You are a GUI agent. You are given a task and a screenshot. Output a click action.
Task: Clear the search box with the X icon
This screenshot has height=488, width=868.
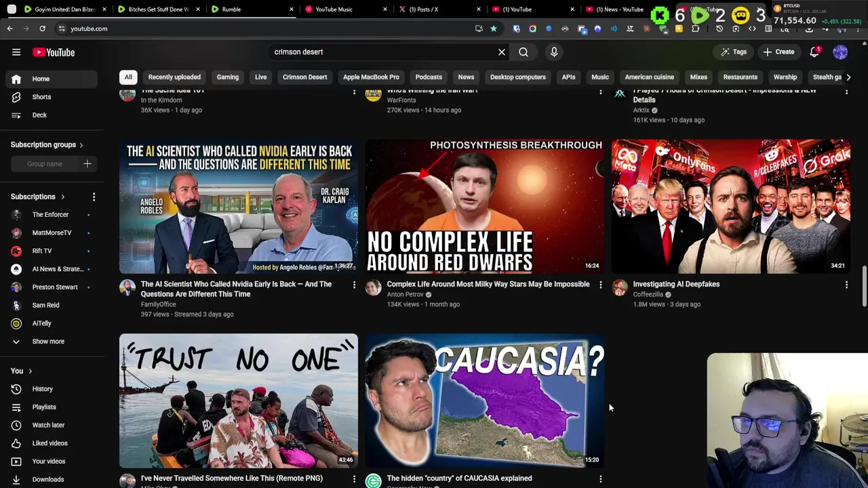502,52
